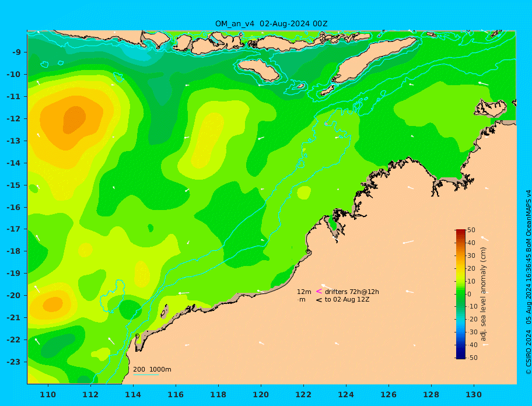Click the 0 tick label on the colorbar
The image size is (532, 406).
point(470,294)
